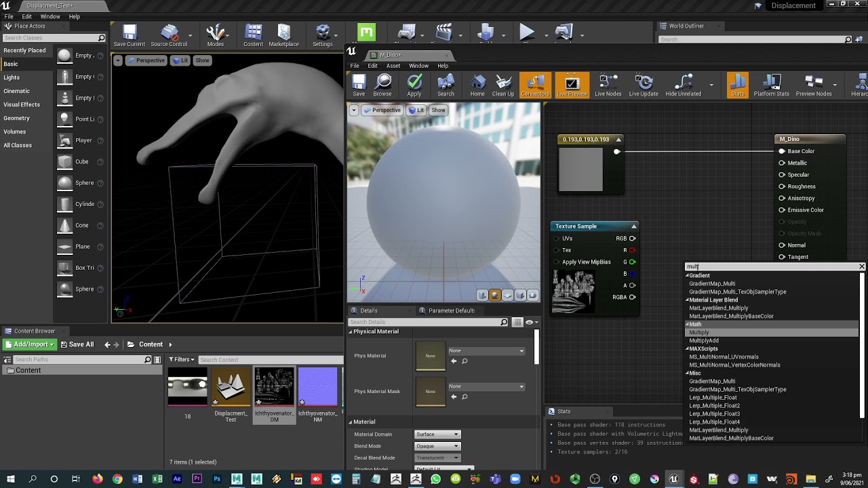
Task: Toggle Live Nodes in material editor
Action: 608,86
